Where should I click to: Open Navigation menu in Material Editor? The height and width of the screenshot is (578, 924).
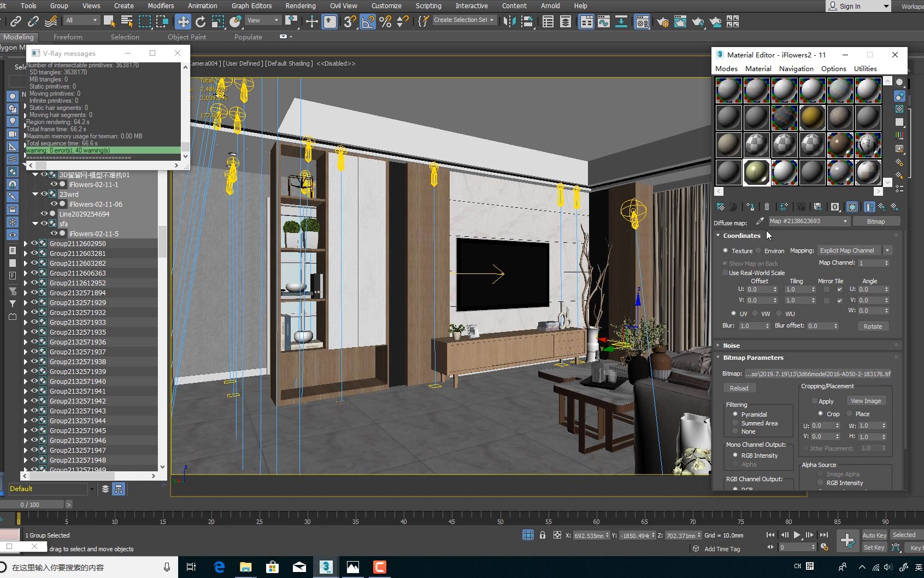796,68
